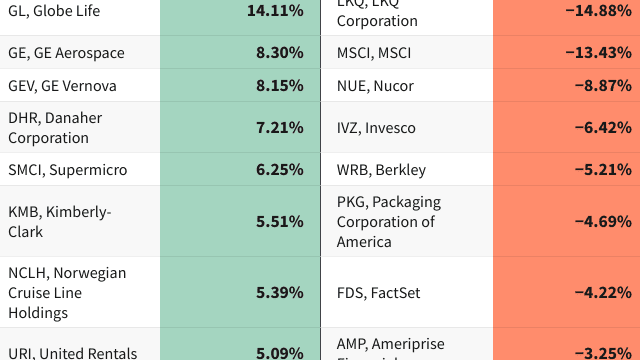Screen dimensions: 640x360
Task: Click PKG, Packaging Corporation of America
Action: [407, 222]
